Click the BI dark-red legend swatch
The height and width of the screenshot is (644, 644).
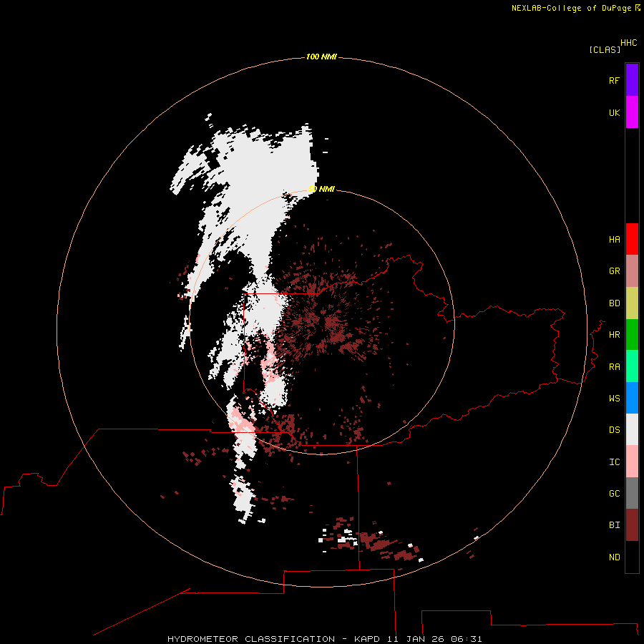pyautogui.click(x=632, y=525)
